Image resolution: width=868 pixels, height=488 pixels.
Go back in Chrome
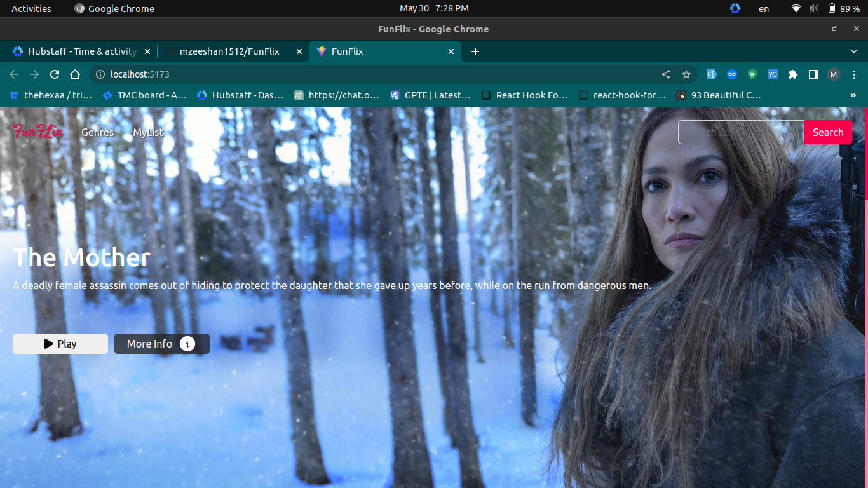(14, 74)
